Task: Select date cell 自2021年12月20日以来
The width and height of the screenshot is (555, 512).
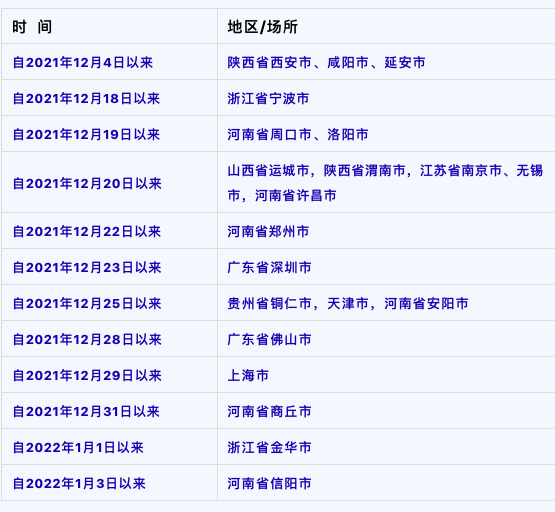Action: (87, 183)
